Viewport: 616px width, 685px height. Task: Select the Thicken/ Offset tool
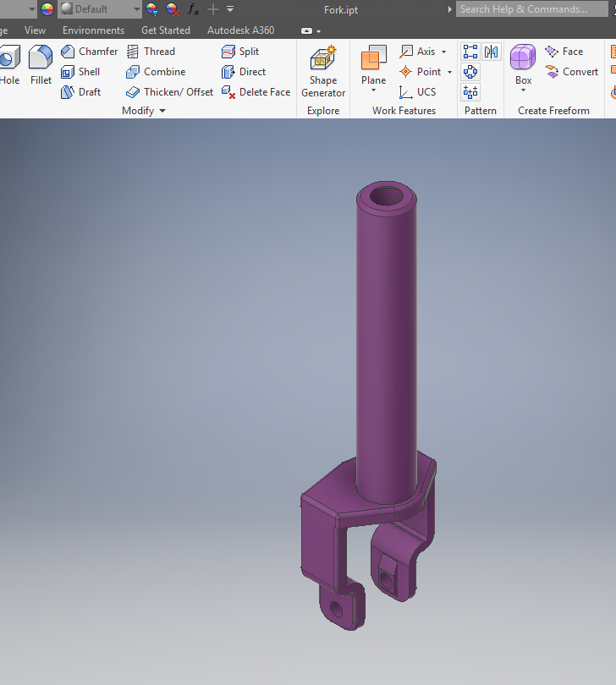click(x=169, y=92)
